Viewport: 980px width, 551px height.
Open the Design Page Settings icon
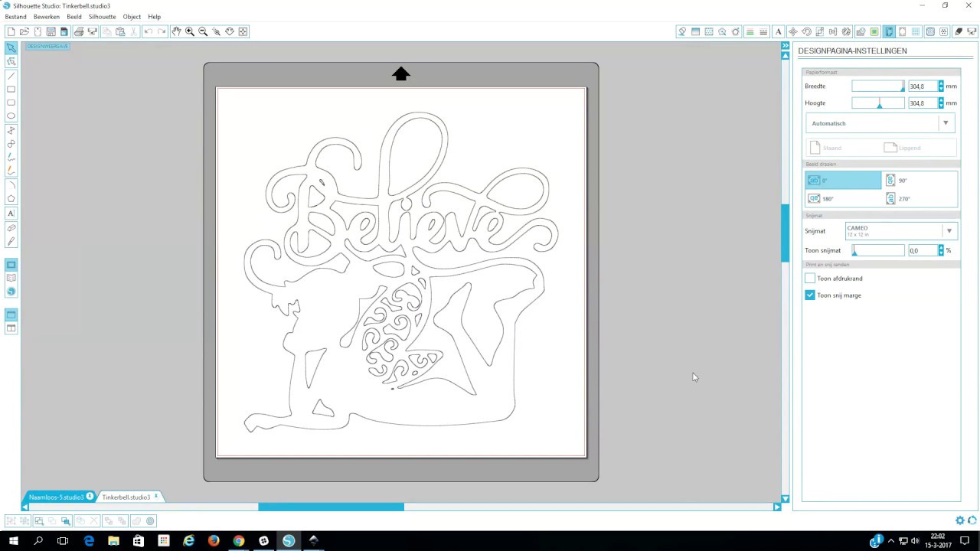point(889,31)
